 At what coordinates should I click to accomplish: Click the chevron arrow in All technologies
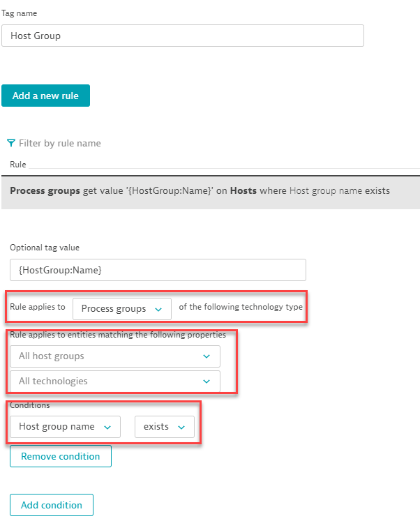[207, 382]
